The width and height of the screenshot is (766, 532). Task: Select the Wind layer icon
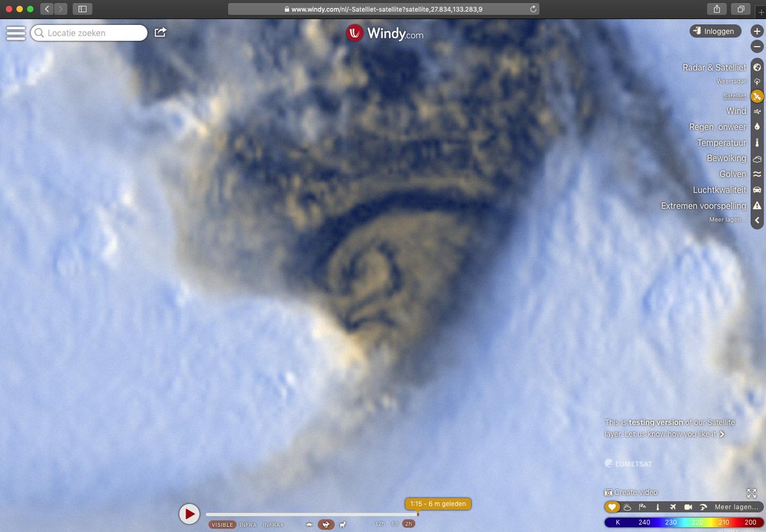[x=757, y=111]
